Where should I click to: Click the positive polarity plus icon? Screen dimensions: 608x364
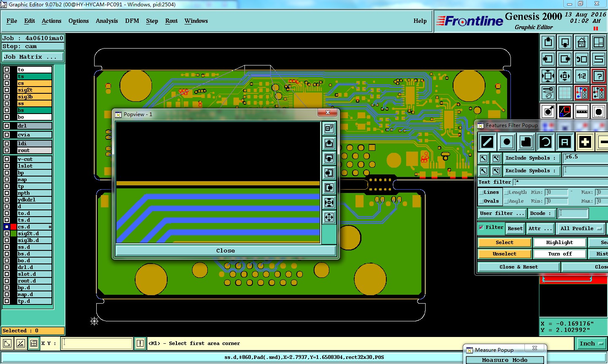tap(585, 142)
